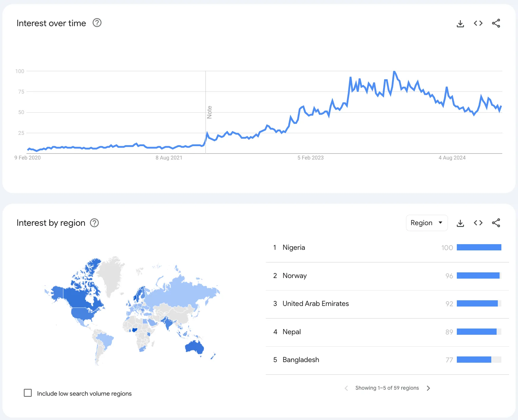The width and height of the screenshot is (518, 420).
Task: Select Norway in the region list
Action: pos(294,276)
